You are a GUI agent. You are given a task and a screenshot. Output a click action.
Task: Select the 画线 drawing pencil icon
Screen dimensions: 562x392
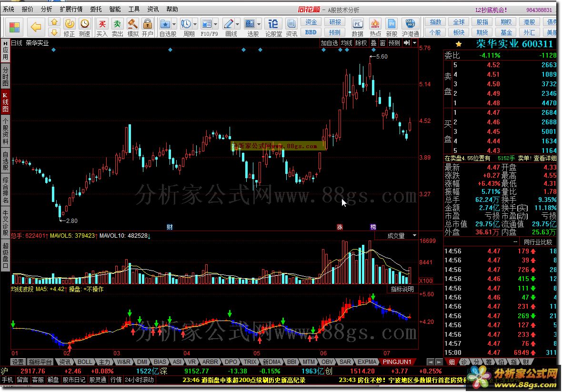[228, 24]
